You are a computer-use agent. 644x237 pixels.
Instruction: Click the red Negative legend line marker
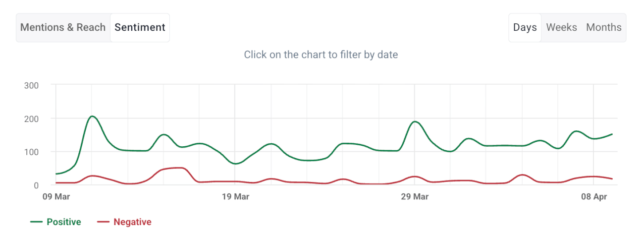click(103, 222)
